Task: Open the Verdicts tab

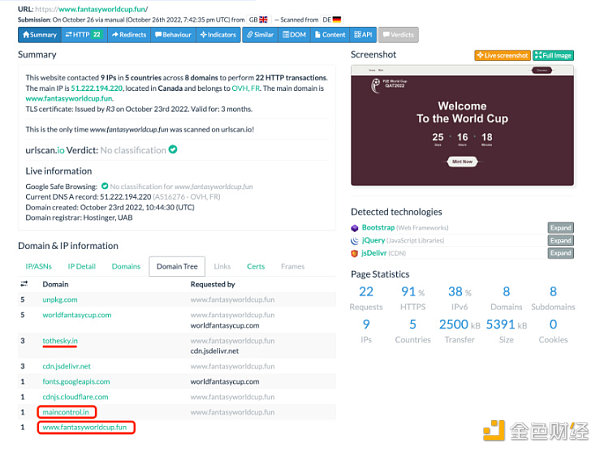Action: [x=398, y=35]
